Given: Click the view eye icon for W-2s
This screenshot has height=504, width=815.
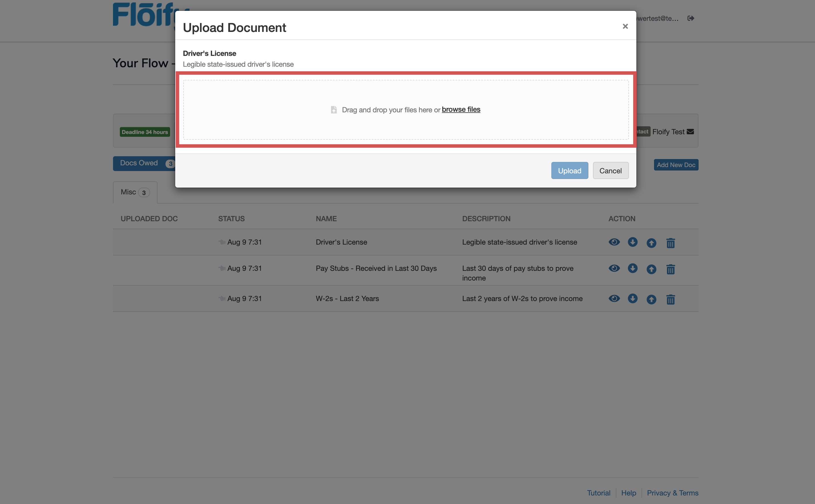Looking at the screenshot, I should (x=614, y=298).
